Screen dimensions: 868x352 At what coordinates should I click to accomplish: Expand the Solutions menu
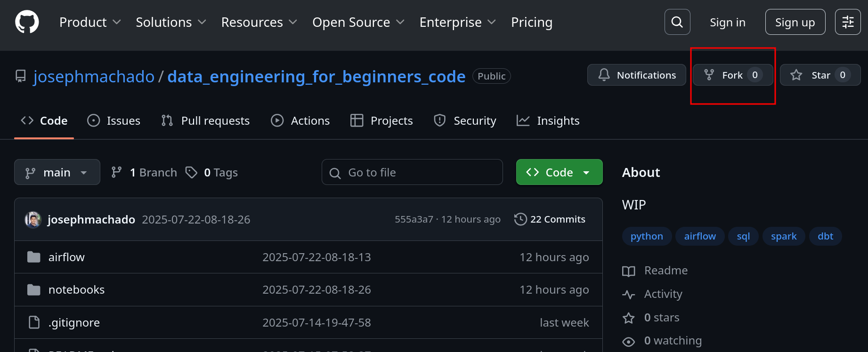(x=171, y=22)
